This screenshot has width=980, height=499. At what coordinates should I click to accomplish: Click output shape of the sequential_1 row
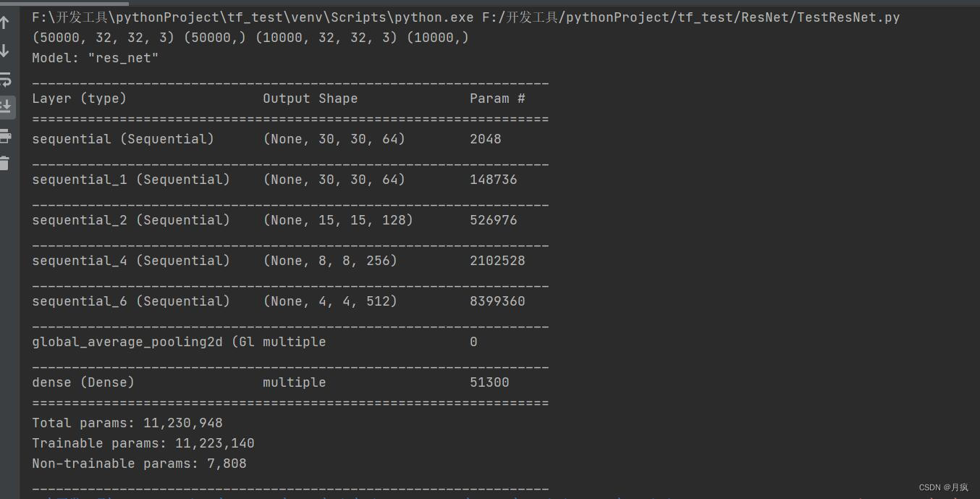pyautogui.click(x=334, y=180)
